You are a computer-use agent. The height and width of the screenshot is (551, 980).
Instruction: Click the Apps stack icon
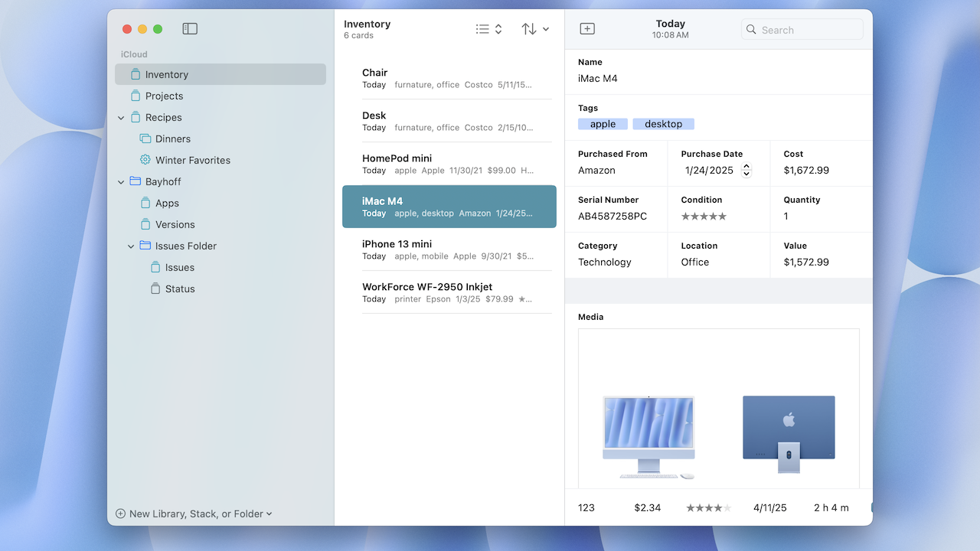tap(145, 203)
